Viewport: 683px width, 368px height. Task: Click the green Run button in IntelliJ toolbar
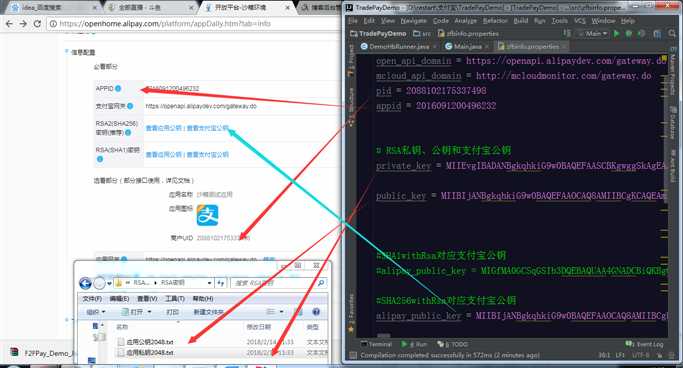coord(616,34)
